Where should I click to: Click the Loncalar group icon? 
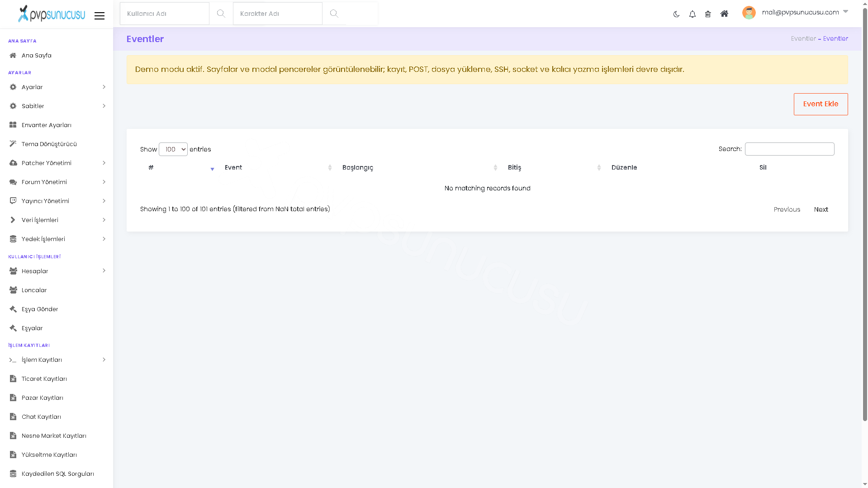click(13, 290)
